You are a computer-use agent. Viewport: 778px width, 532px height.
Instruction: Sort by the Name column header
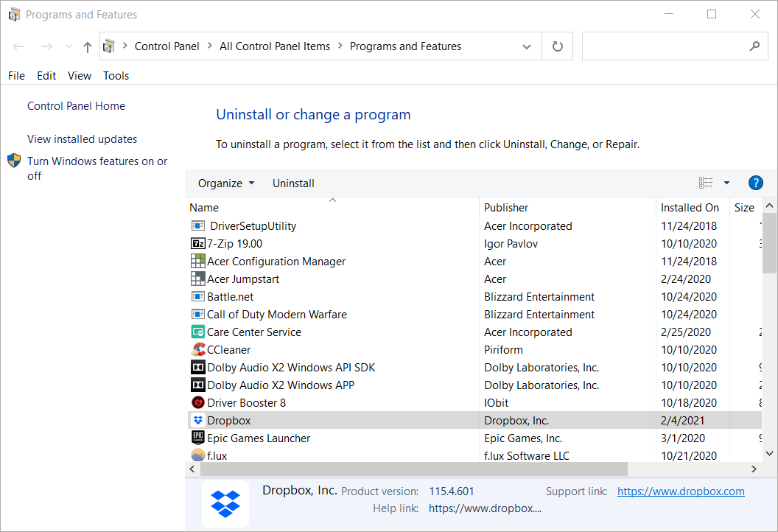pyautogui.click(x=332, y=208)
